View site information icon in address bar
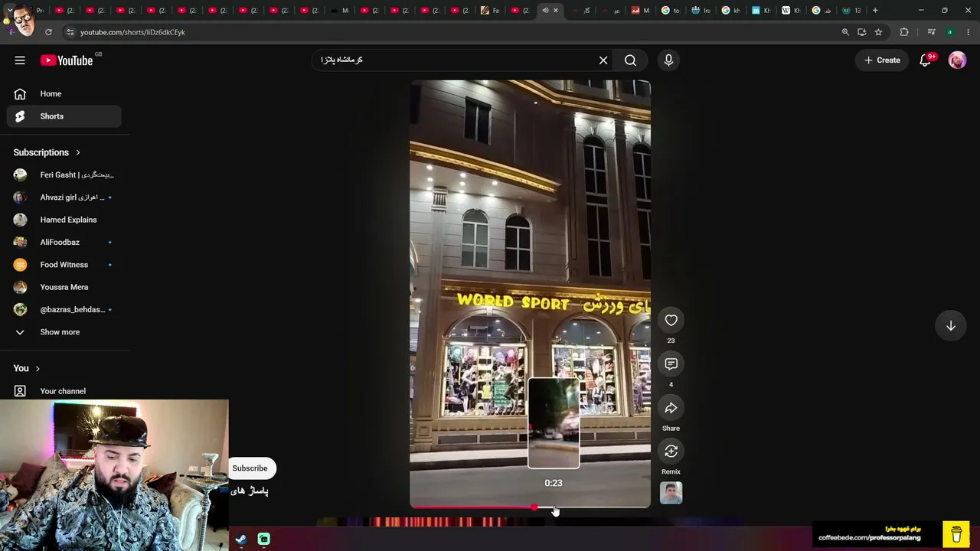Viewport: 980px width, 551px height. click(70, 32)
